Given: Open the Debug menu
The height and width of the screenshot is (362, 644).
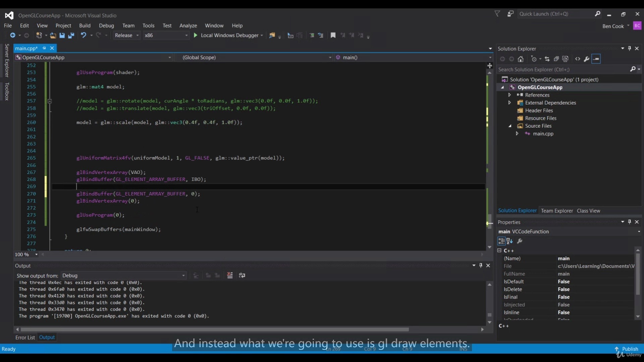Looking at the screenshot, I should tap(106, 25).
